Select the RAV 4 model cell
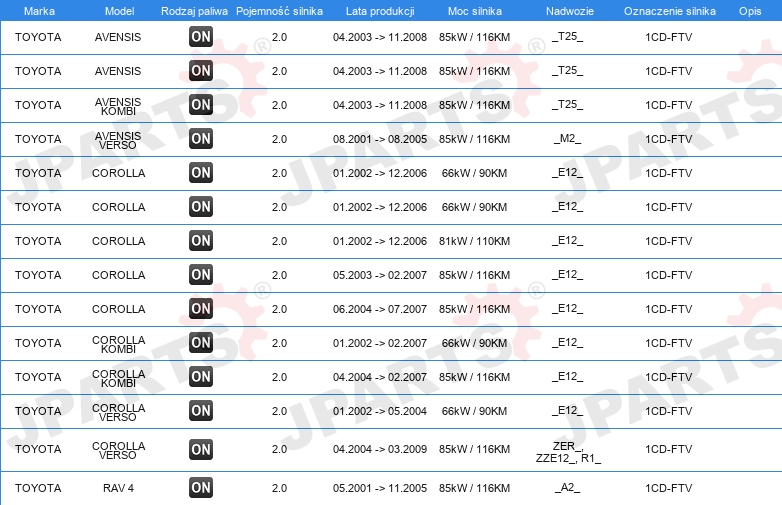The height and width of the screenshot is (505, 782). tap(118, 488)
